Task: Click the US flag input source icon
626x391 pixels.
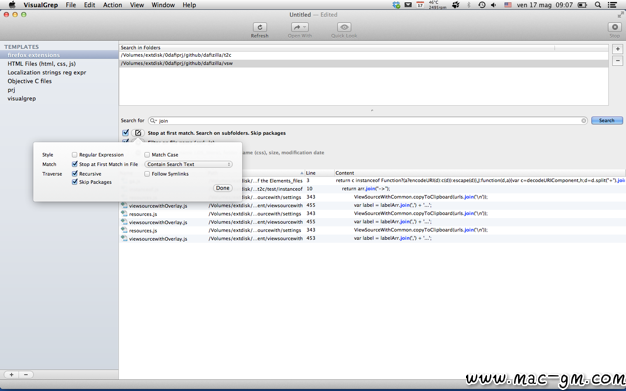Action: (x=508, y=5)
